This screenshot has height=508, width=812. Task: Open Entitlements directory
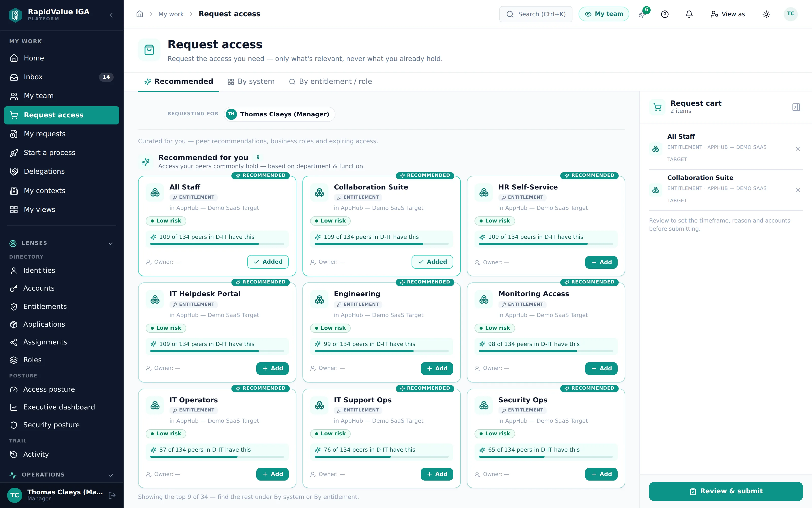click(61, 306)
